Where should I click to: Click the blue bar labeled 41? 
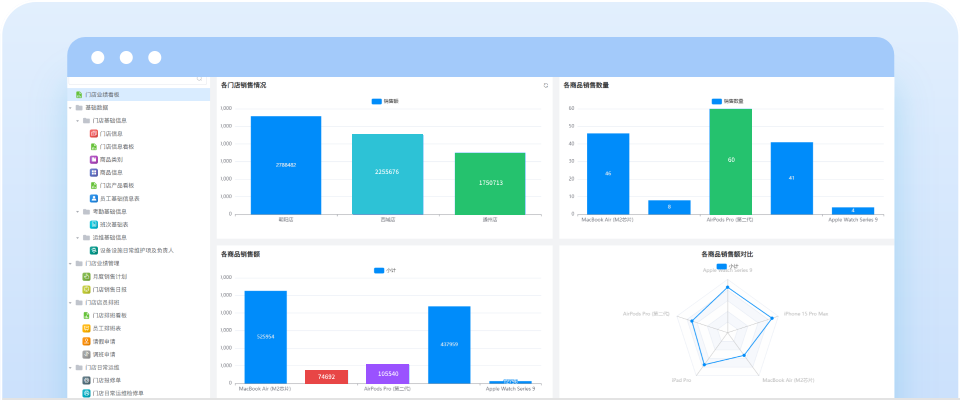point(792,178)
